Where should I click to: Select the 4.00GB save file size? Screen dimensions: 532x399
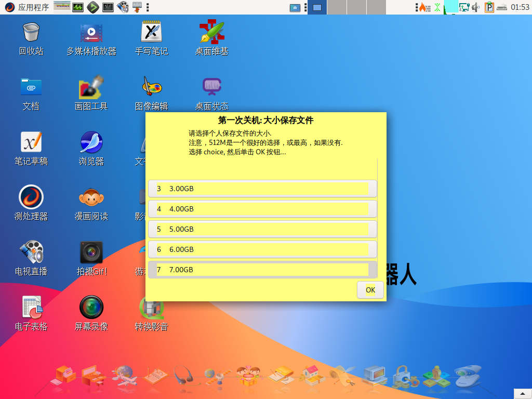tap(262, 209)
